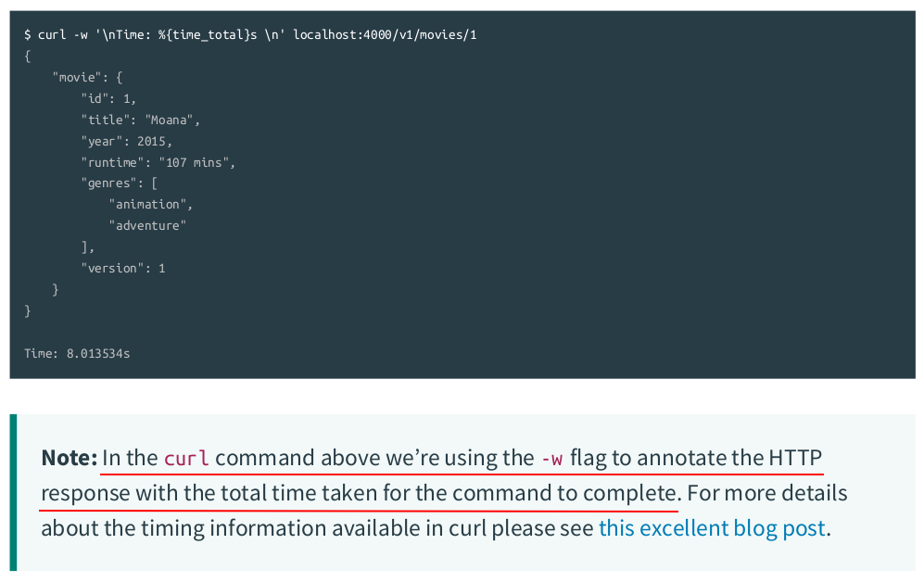Click the curl word in the terminal command

point(52,34)
